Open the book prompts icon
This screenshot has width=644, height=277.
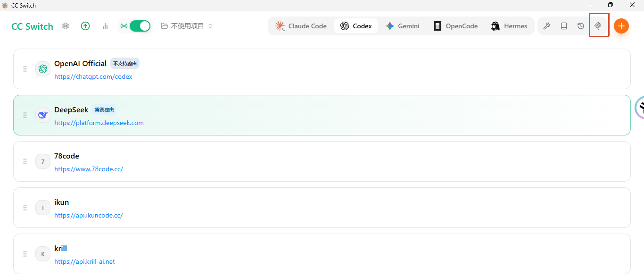564,26
